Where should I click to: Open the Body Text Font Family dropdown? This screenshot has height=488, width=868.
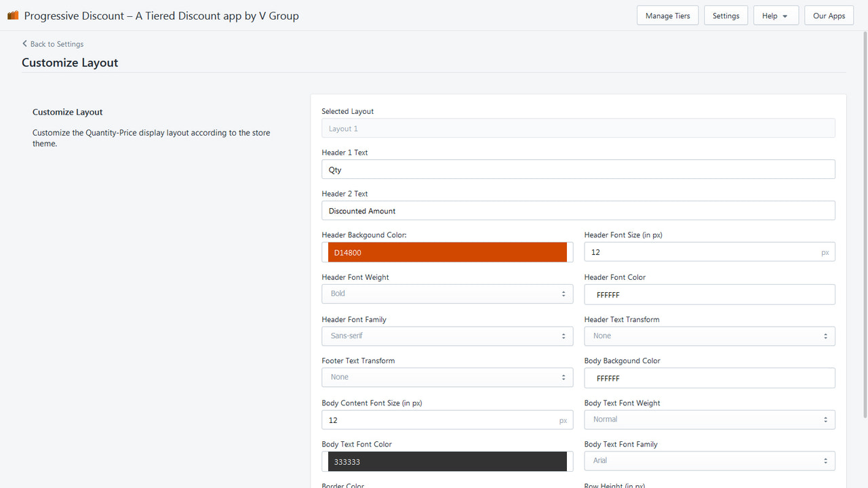click(709, 460)
